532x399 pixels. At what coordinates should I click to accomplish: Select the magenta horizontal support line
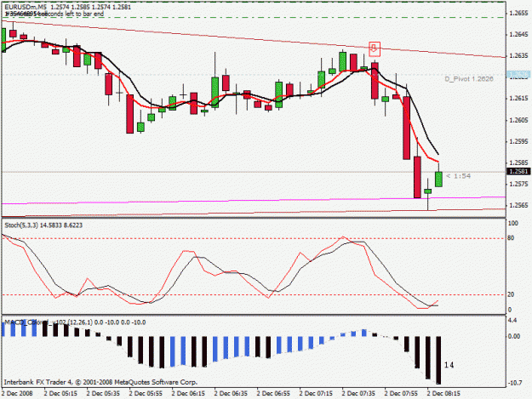(x=254, y=200)
